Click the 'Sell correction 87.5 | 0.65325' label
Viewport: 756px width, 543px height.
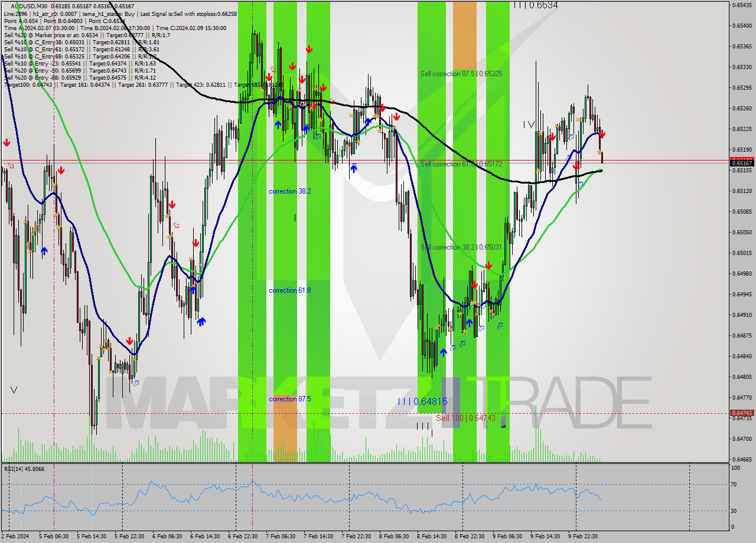point(461,74)
